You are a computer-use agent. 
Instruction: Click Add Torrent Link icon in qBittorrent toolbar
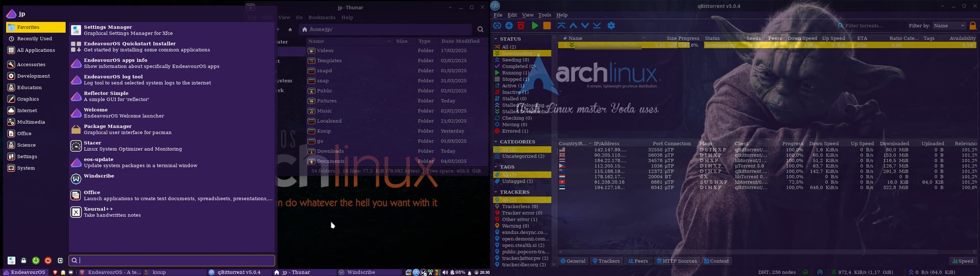(497, 26)
